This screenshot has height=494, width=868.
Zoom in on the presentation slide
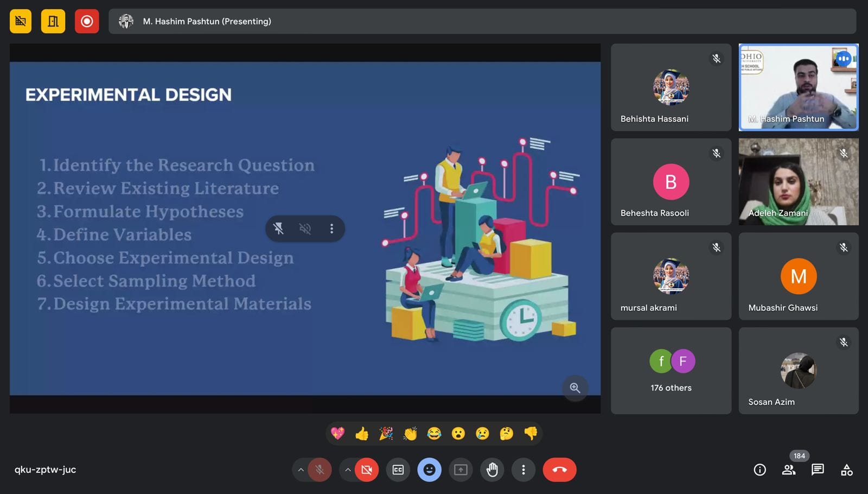(x=575, y=388)
